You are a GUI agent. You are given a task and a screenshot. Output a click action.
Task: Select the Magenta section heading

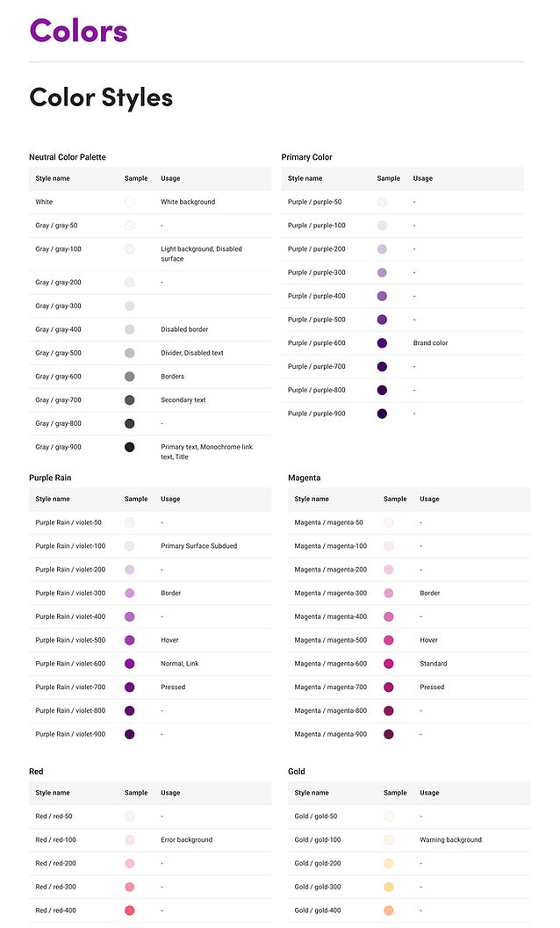[304, 478]
